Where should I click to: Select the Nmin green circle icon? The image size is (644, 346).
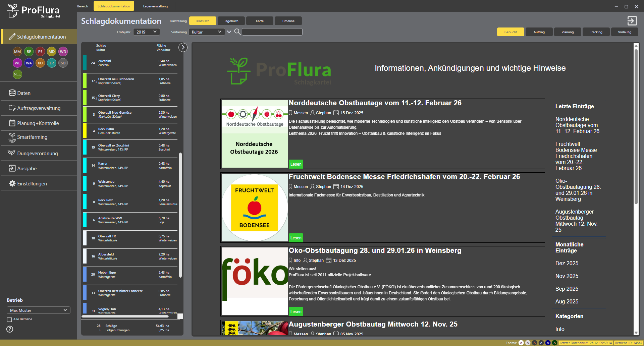point(17,74)
